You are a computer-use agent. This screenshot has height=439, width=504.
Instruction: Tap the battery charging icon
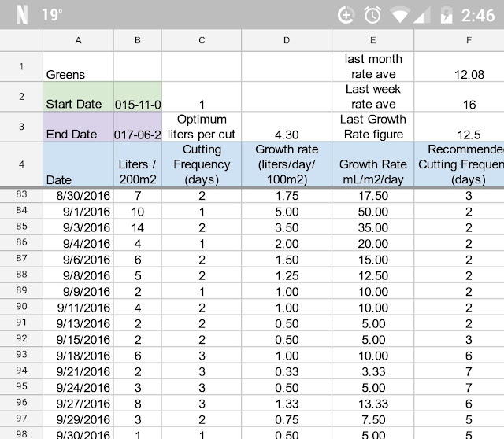click(447, 15)
